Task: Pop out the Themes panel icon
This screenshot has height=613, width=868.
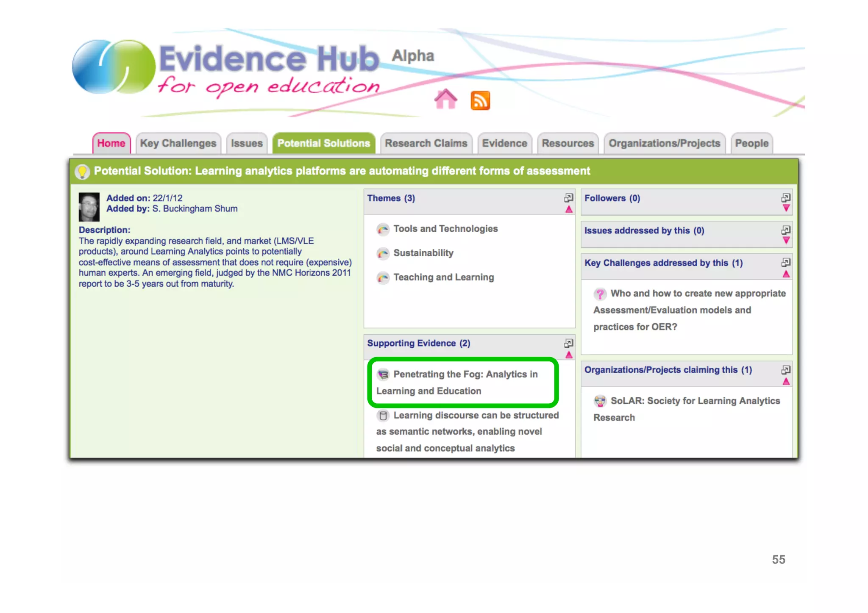Action: point(569,197)
